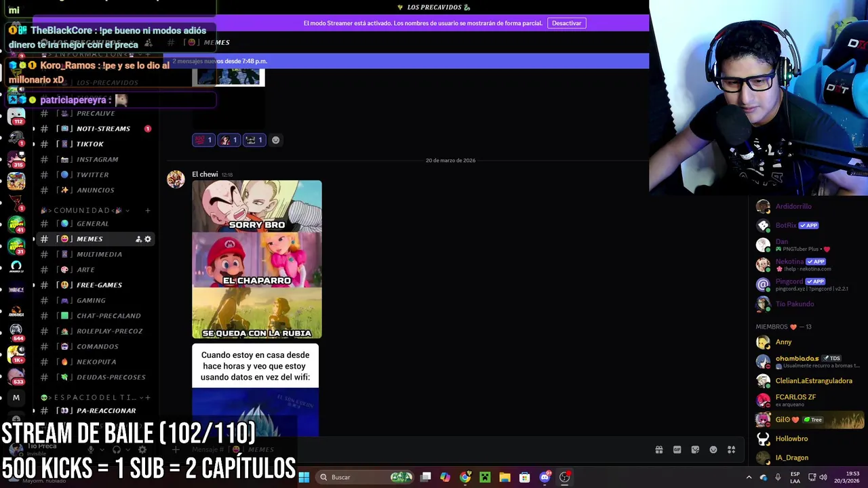
Task: Open the DEUDAS-PRECOSES channel
Action: (95, 378)
